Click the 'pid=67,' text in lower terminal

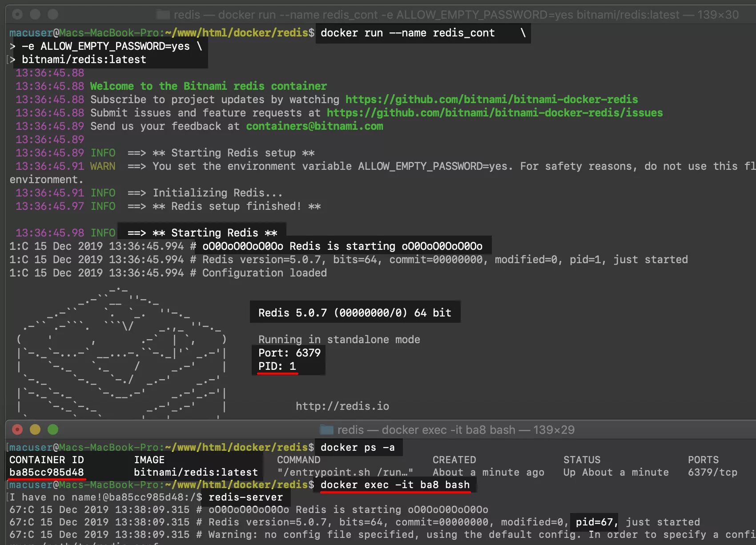point(597,522)
